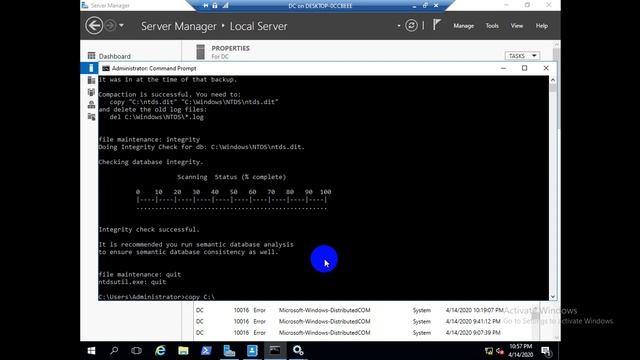Click the lock icon on the connection bar

pos(215,5)
